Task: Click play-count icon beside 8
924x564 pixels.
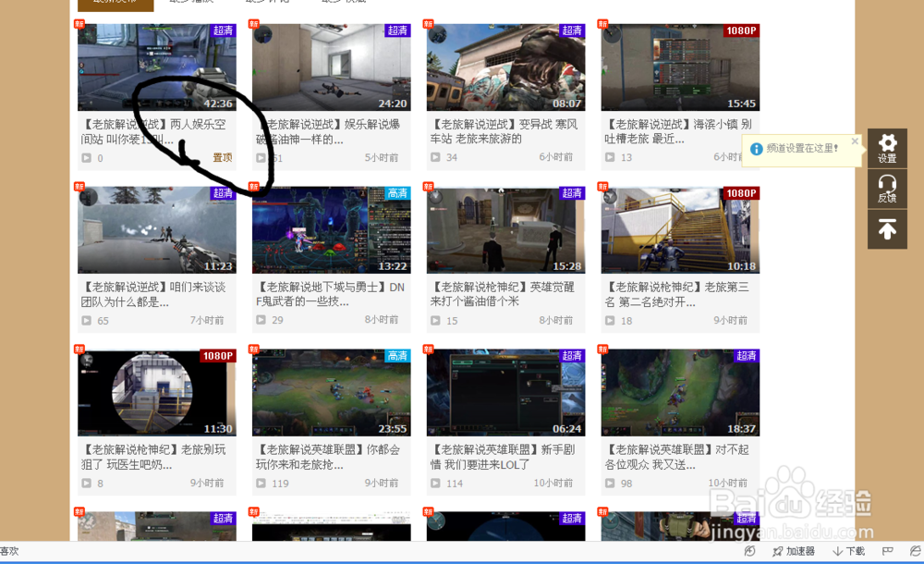Action: coord(87,484)
